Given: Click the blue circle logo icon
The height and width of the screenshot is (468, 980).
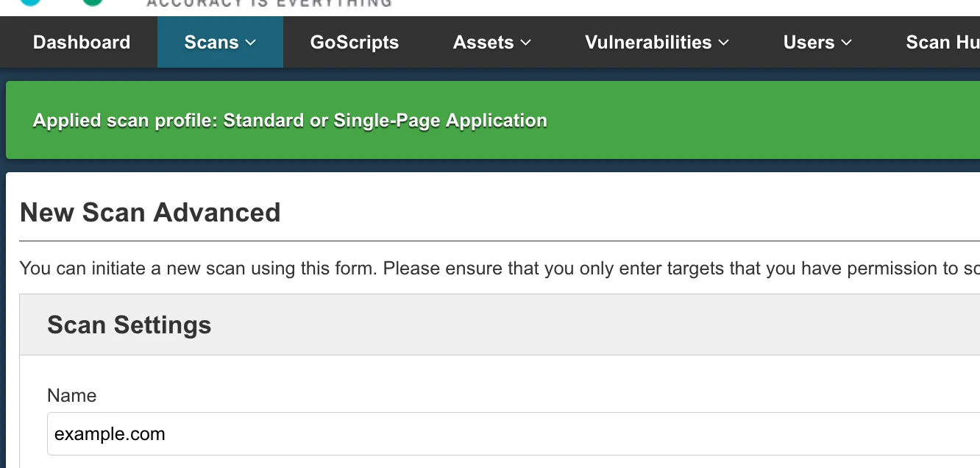Looking at the screenshot, I should (29, 2).
